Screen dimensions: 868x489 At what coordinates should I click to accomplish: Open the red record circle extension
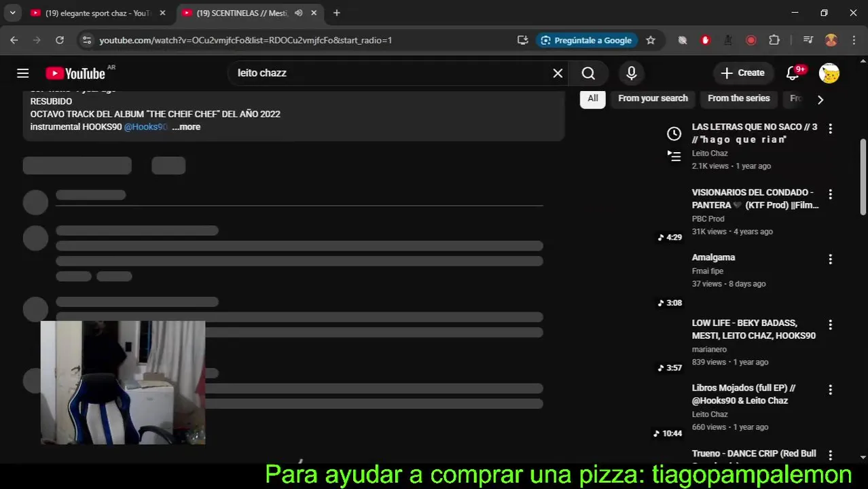coord(751,40)
